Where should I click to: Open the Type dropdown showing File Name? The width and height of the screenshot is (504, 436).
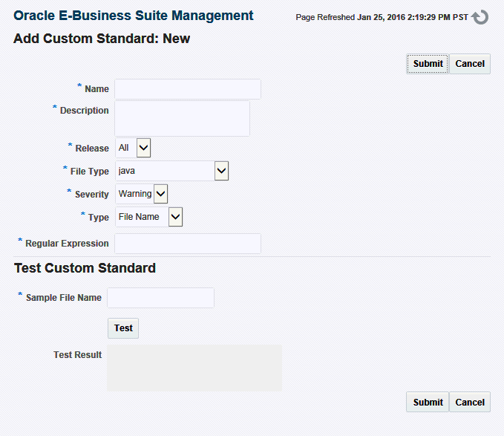click(148, 217)
